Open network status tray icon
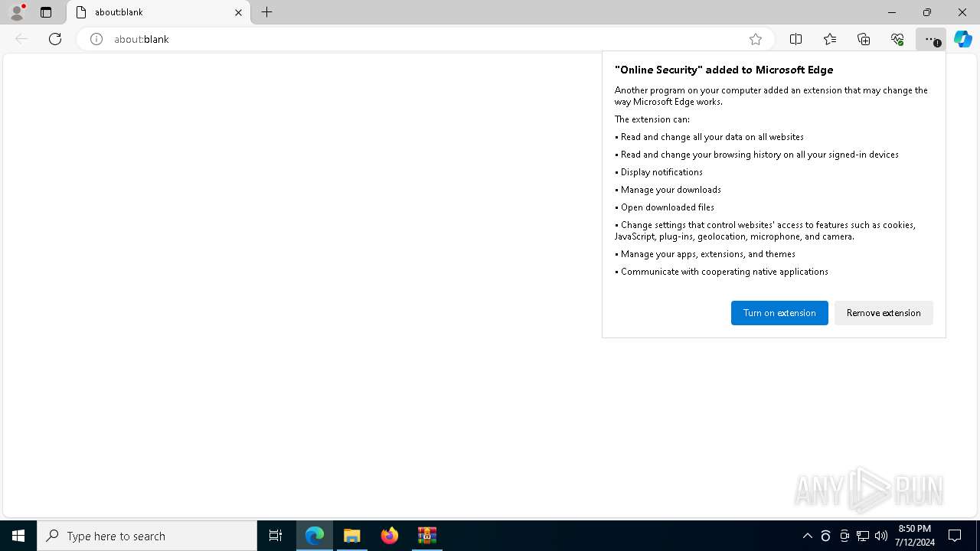980x551 pixels. tap(863, 536)
